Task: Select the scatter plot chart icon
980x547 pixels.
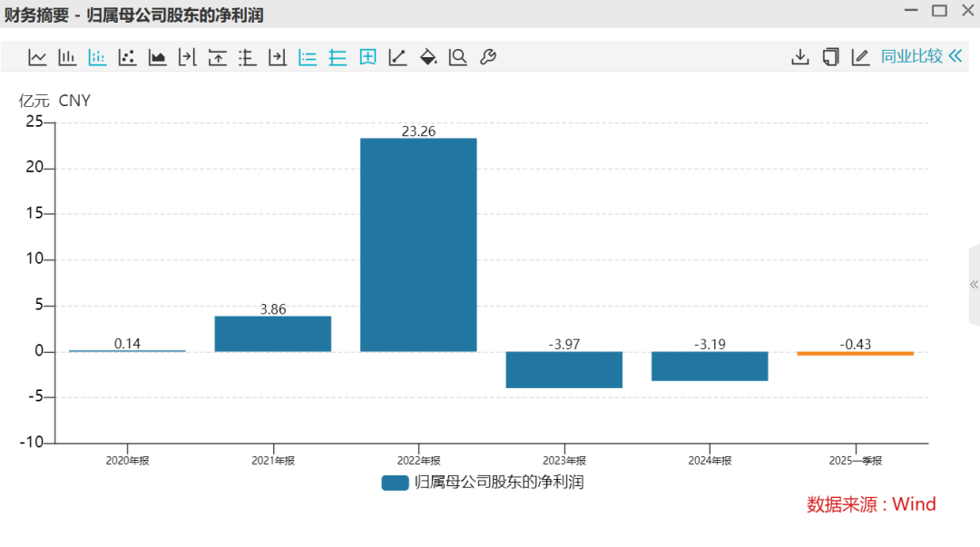Action: coord(127,57)
